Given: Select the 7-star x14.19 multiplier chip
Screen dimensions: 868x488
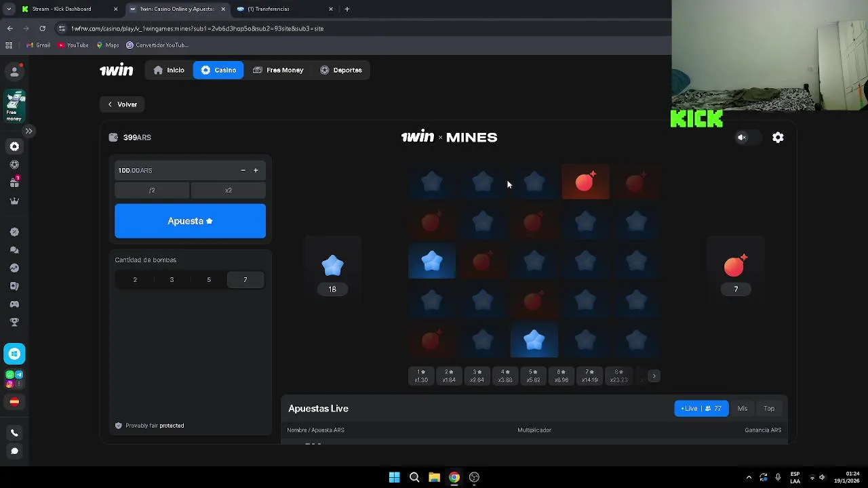Looking at the screenshot, I should tap(590, 376).
